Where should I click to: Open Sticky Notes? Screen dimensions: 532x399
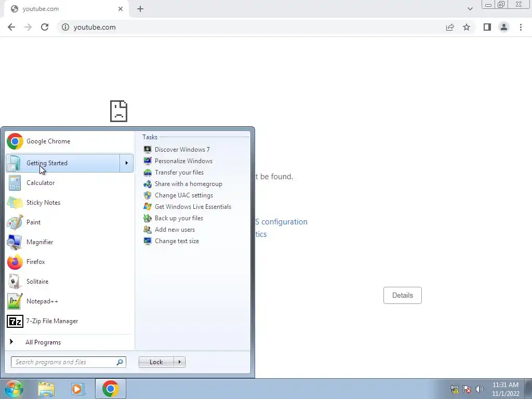pos(70,203)
